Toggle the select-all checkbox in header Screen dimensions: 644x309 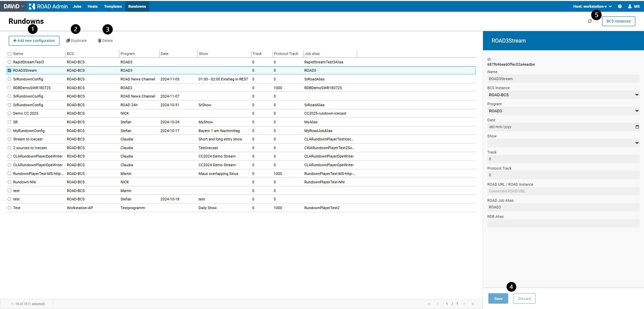[x=9, y=54]
